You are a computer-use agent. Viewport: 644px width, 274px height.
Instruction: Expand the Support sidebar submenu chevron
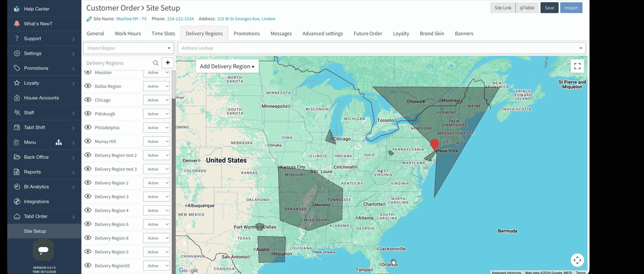[74, 39]
